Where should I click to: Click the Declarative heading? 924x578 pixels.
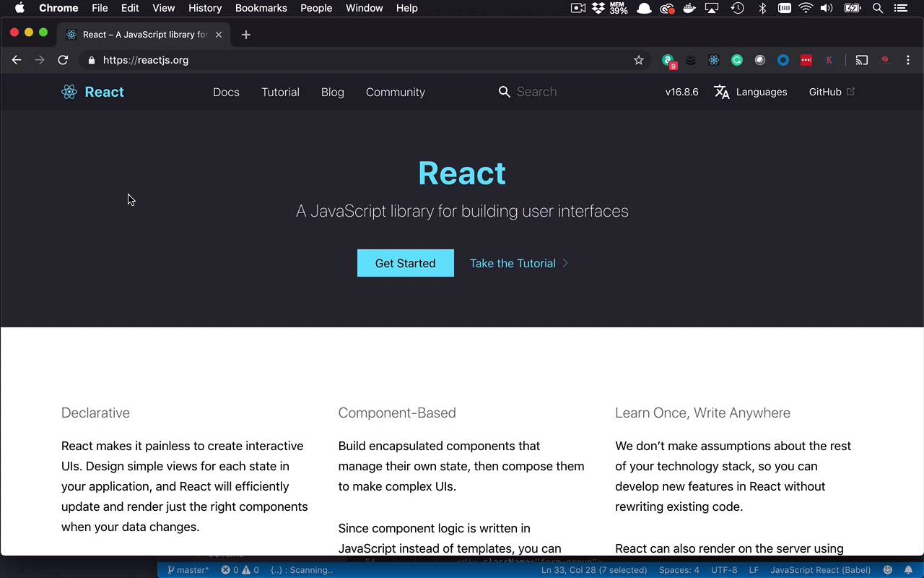coord(95,413)
